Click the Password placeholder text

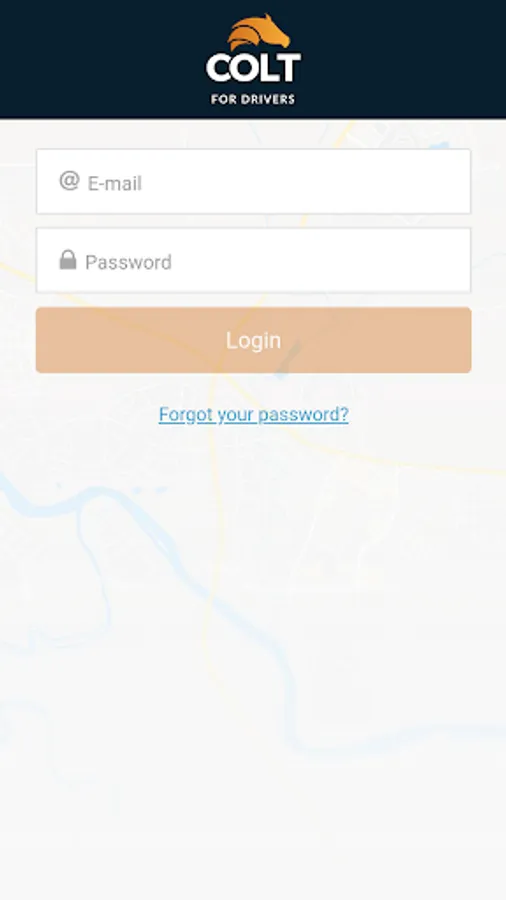[128, 262]
